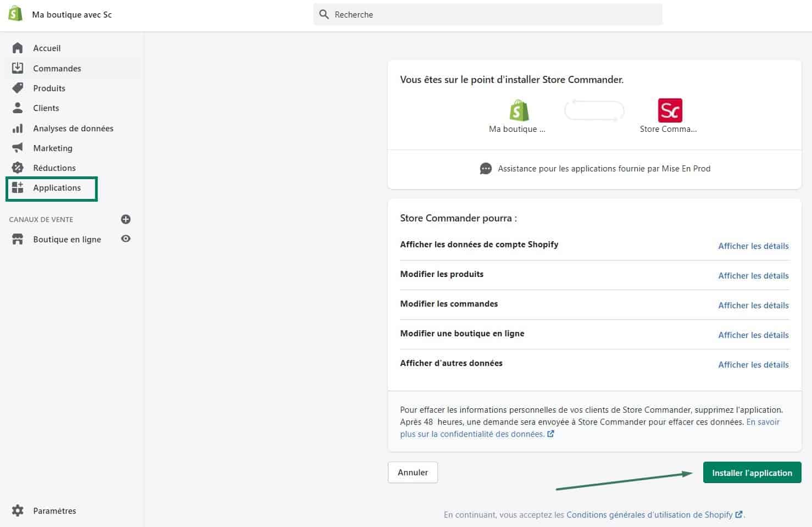This screenshot has height=527, width=812.
Task: Click the search magnifier icon
Action: pyautogui.click(x=324, y=14)
